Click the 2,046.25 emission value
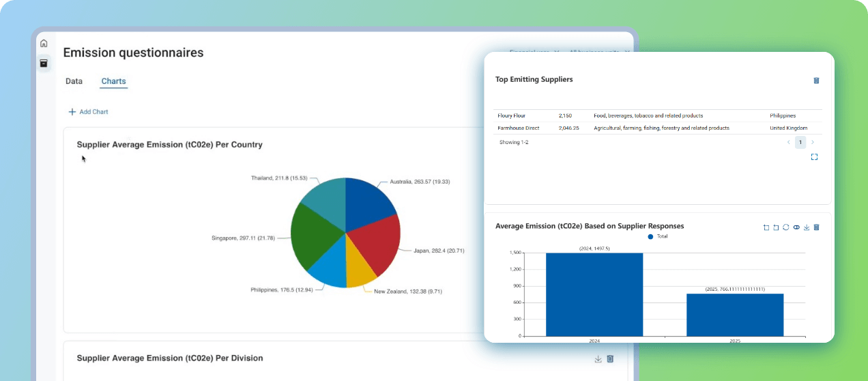The width and height of the screenshot is (868, 381). click(568, 128)
